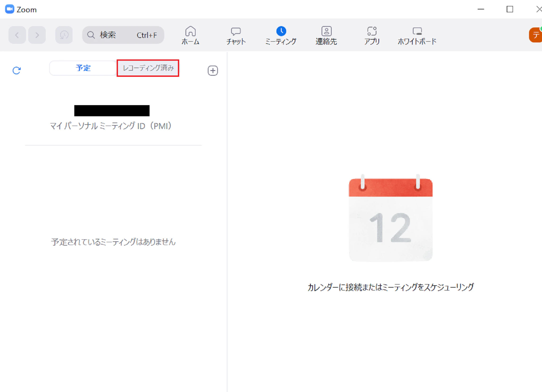Click the refresh meetings icon
Screen dimensions: 542x392
(17, 70)
